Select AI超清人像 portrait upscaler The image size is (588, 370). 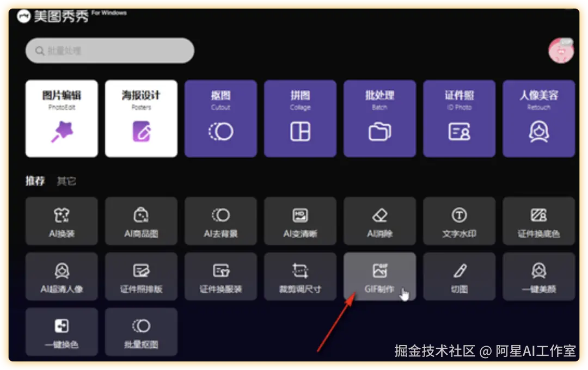coord(62,276)
